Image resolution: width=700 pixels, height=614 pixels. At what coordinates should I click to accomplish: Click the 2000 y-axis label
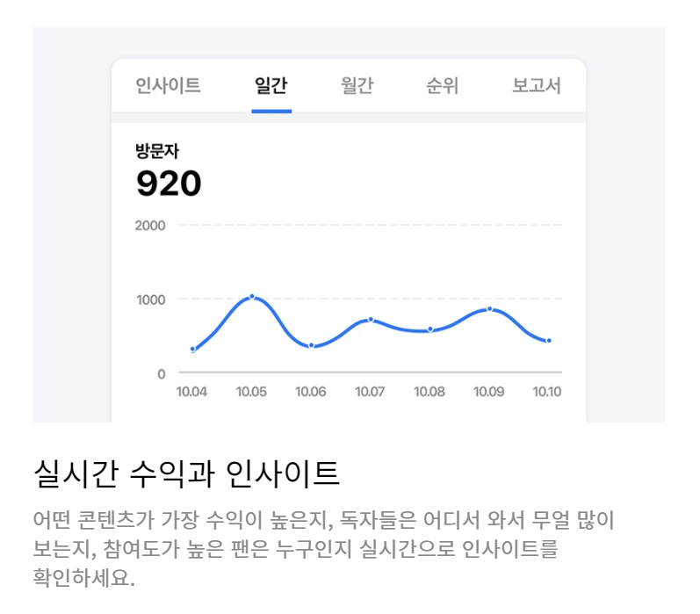tap(150, 226)
